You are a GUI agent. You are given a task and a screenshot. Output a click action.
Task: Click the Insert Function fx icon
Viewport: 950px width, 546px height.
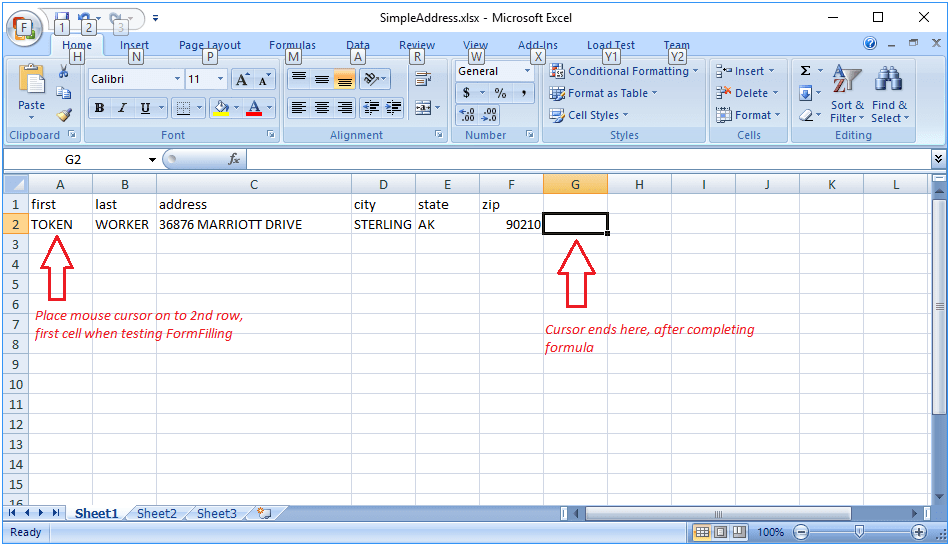(x=234, y=159)
